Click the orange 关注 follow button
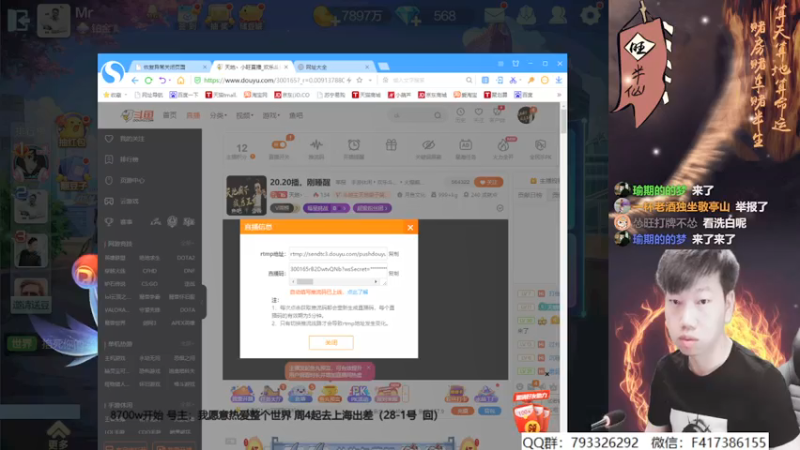The height and width of the screenshot is (450, 800). tap(488, 182)
